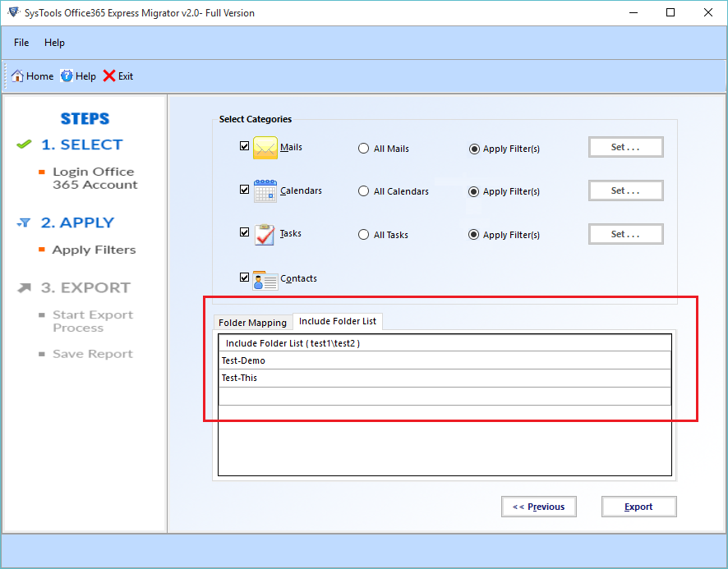
Task: Select the All Calendars radio button
Action: click(x=363, y=190)
